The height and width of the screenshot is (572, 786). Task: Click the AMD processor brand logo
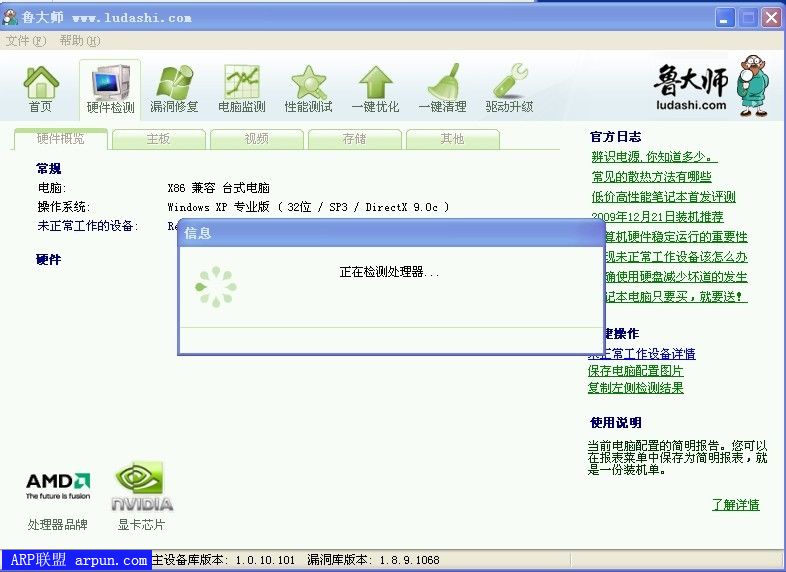58,486
